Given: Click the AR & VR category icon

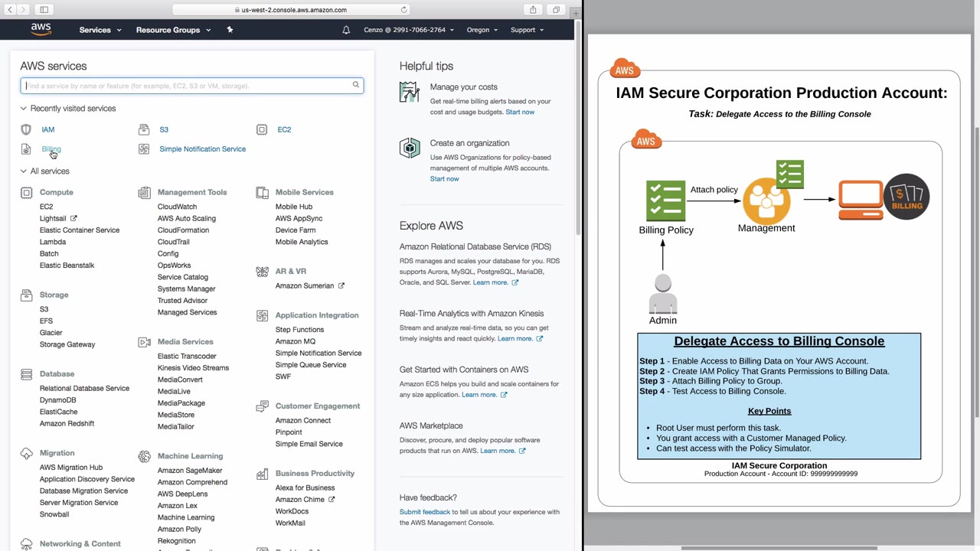Looking at the screenshot, I should 262,272.
